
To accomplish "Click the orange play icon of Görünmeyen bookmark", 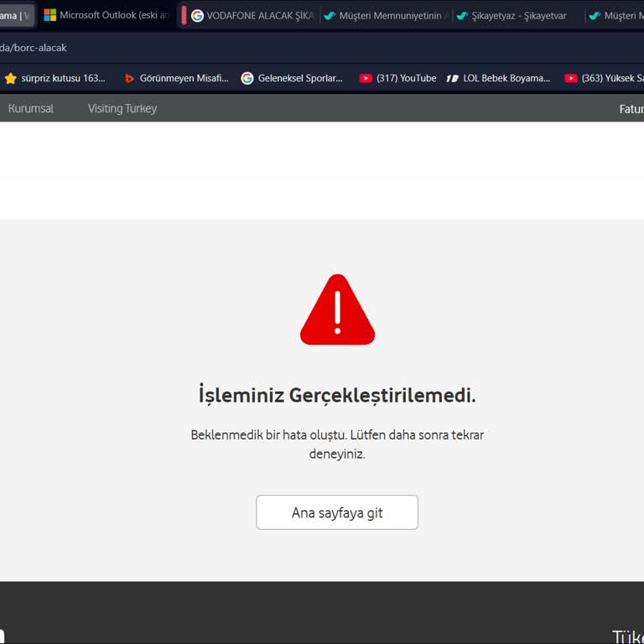I will [129, 78].
